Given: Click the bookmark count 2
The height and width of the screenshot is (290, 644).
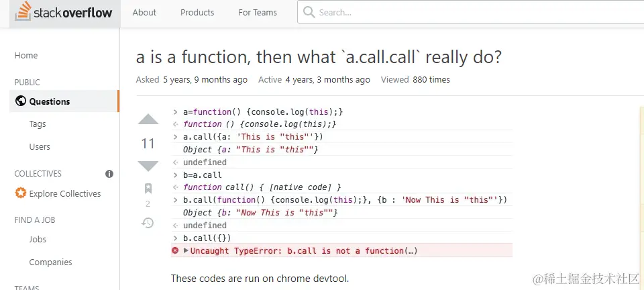Looking at the screenshot, I should coord(148,204).
